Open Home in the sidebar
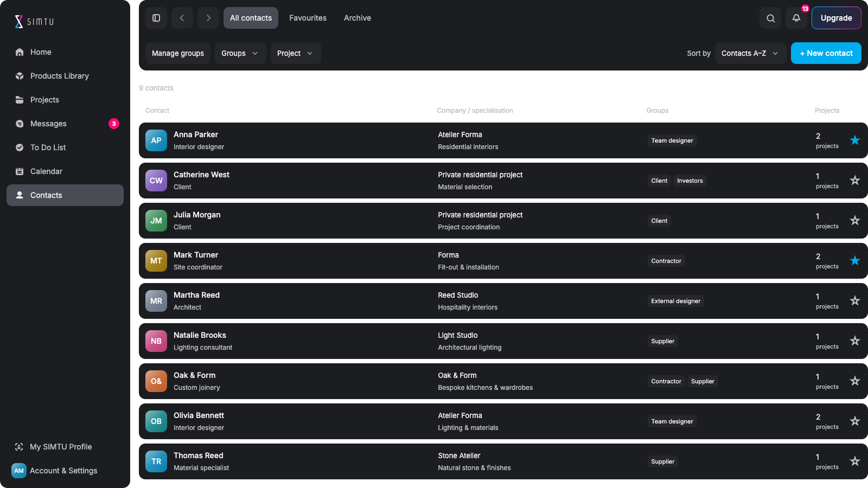 click(65, 52)
